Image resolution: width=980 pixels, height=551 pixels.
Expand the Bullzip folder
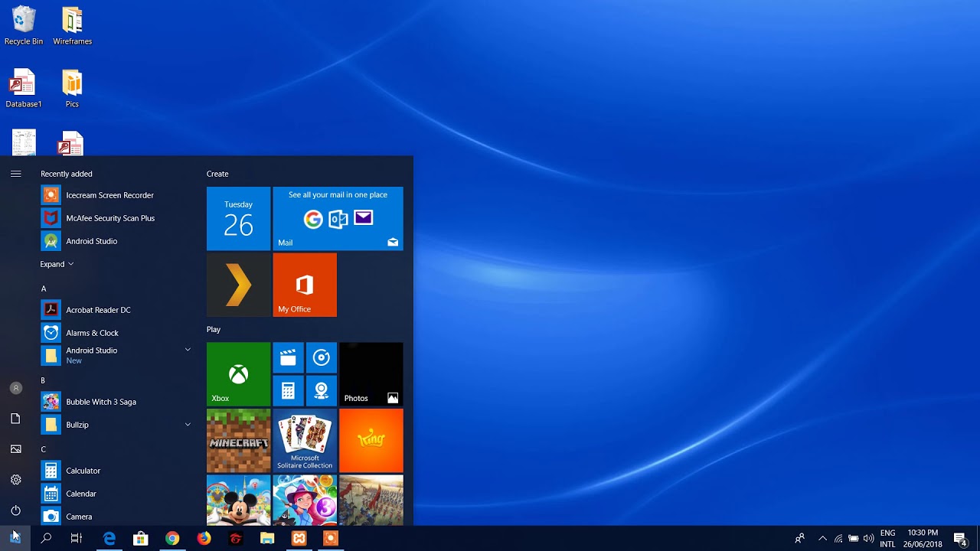pyautogui.click(x=188, y=424)
